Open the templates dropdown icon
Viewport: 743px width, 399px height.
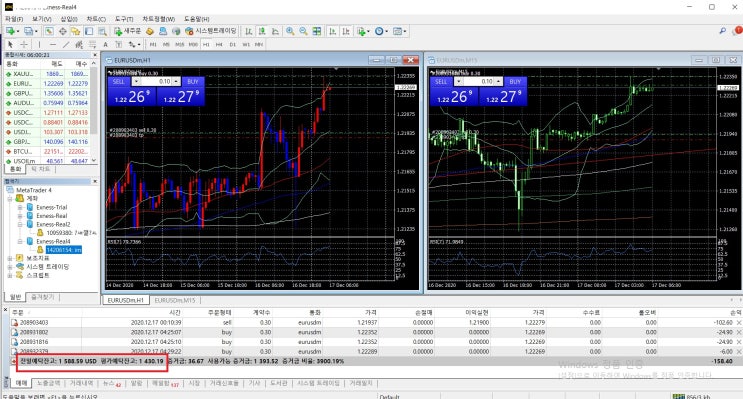click(x=399, y=31)
